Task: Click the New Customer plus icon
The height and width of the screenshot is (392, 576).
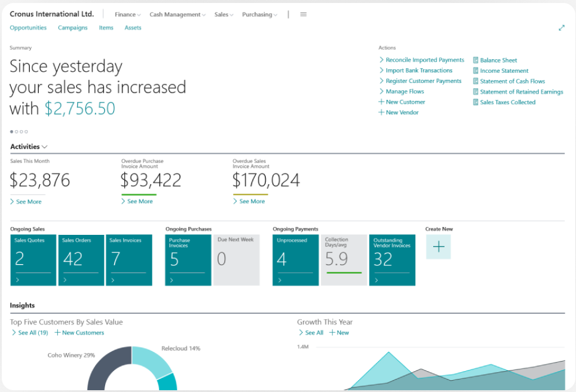Action: pos(382,102)
